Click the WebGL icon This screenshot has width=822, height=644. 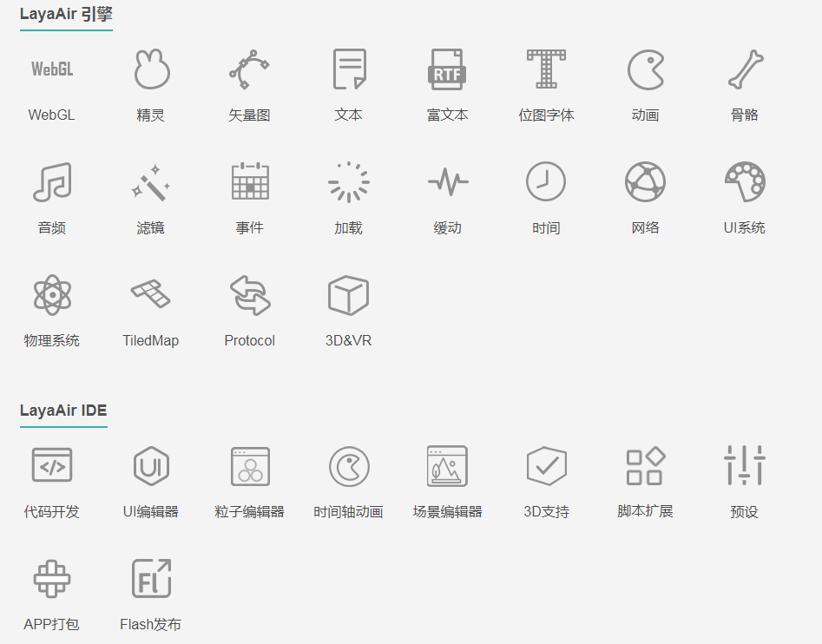coord(52,69)
